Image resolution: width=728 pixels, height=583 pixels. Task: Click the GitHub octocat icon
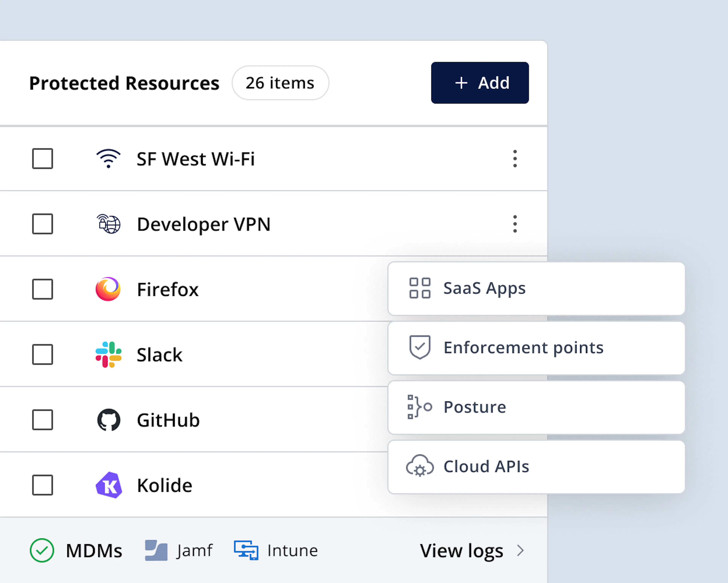coord(108,420)
